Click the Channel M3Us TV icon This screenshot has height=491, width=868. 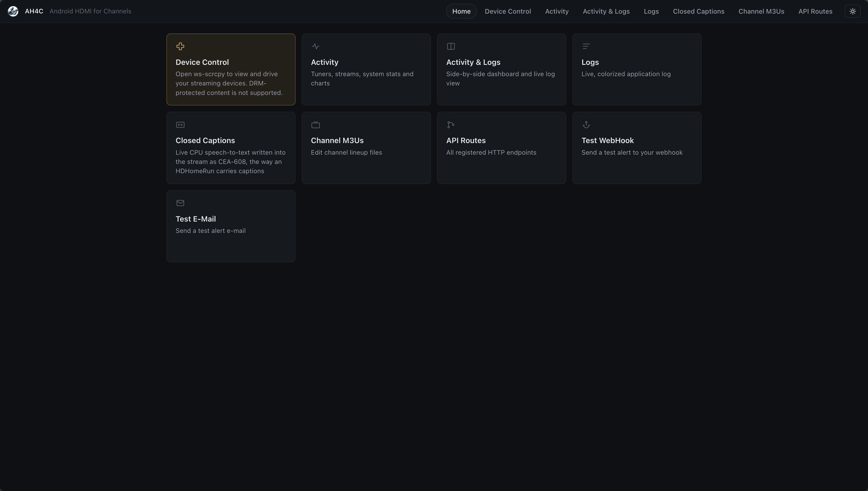pyautogui.click(x=315, y=125)
